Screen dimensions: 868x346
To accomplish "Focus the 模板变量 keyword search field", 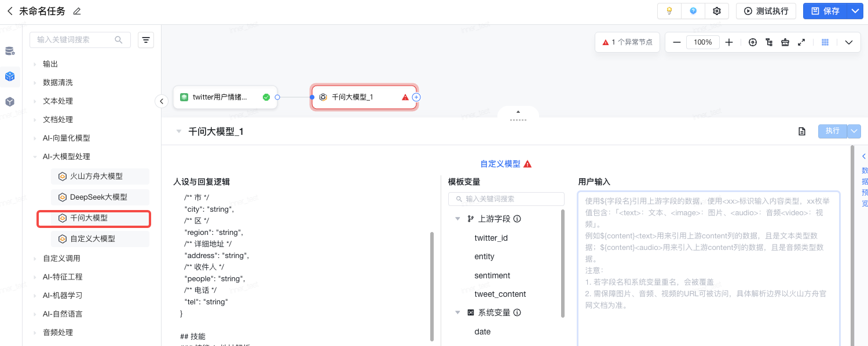I will click(506, 198).
